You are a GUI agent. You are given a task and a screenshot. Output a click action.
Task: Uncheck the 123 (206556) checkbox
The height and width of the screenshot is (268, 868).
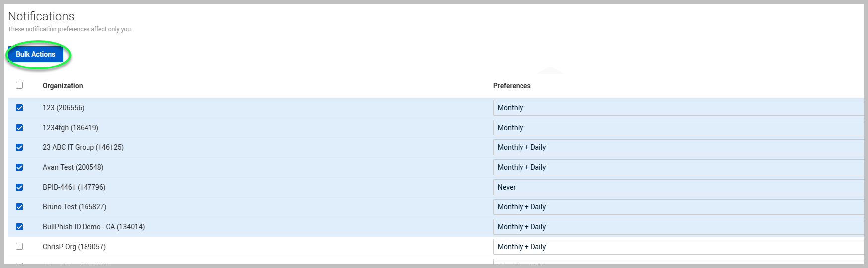[19, 108]
